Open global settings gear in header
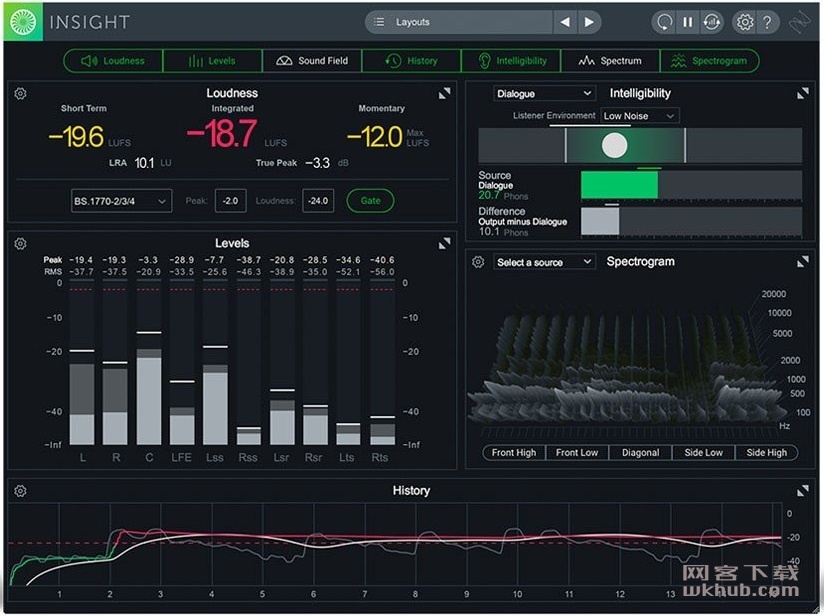This screenshot has height=616, width=824. (745, 22)
